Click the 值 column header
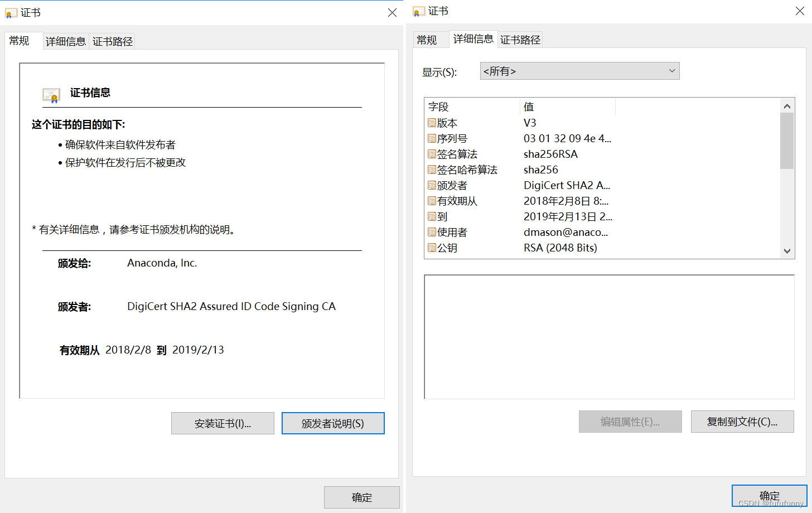This screenshot has height=513, width=812. click(x=568, y=107)
